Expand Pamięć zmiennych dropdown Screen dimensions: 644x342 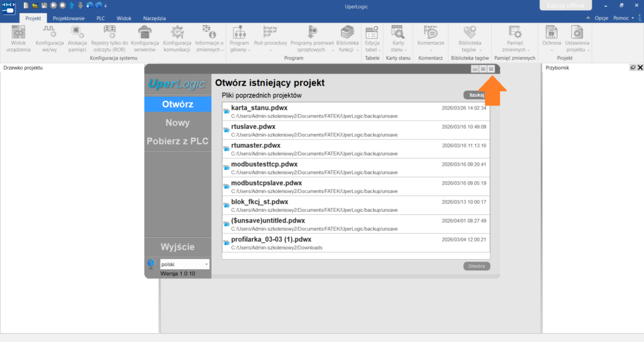528,50
